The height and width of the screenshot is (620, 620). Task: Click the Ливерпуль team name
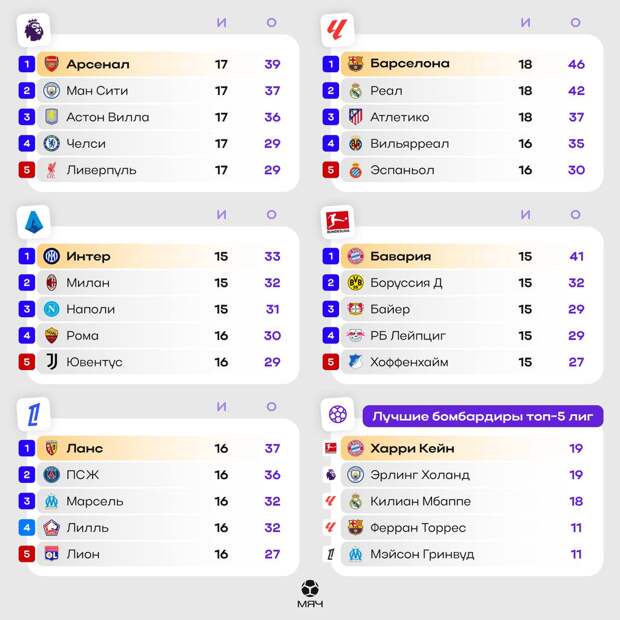coord(101,170)
